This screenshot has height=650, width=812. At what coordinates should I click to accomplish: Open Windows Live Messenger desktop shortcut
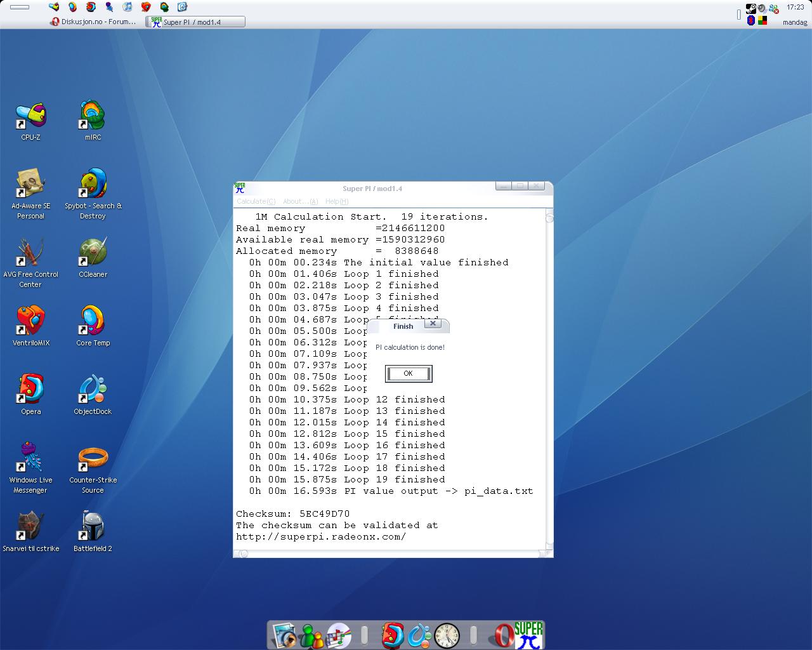30,468
